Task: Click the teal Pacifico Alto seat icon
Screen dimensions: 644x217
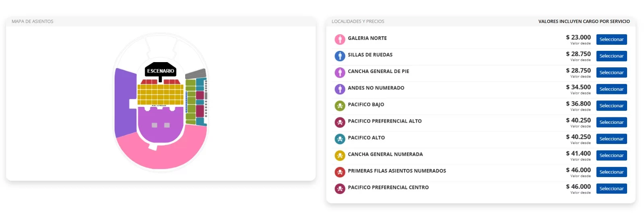Action: click(340, 139)
